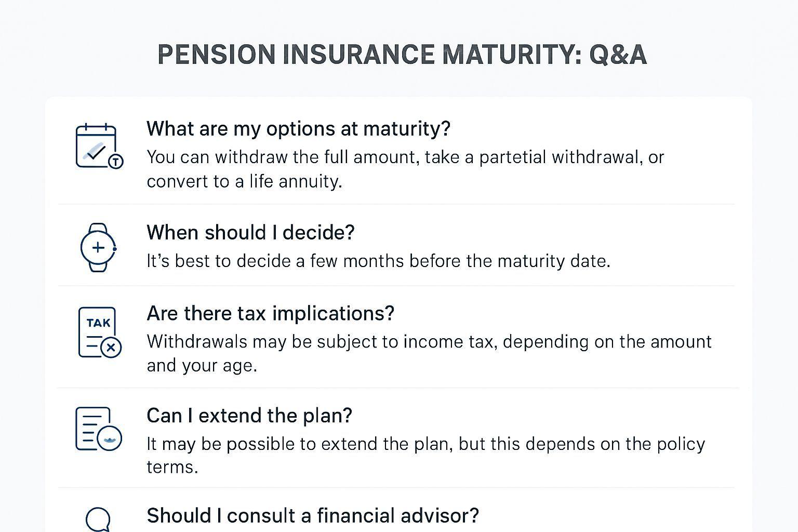Open "Should I consult a financial advisor?" item
798x532 pixels.
(x=312, y=515)
